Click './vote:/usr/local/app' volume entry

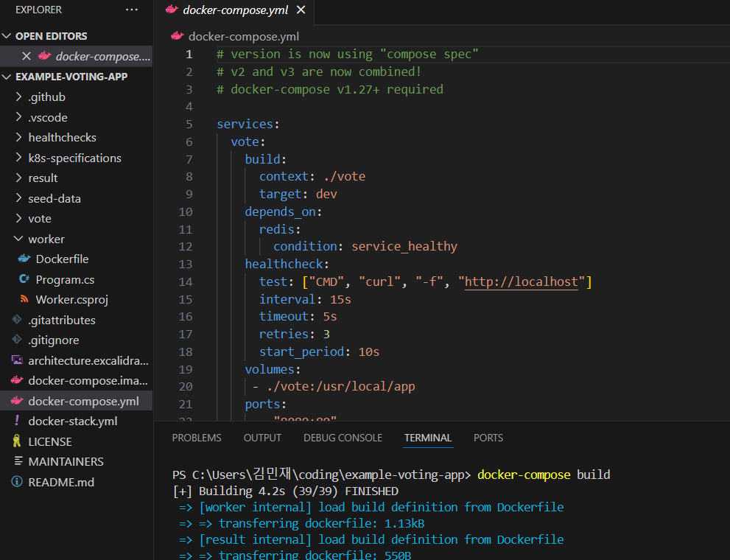pos(341,387)
